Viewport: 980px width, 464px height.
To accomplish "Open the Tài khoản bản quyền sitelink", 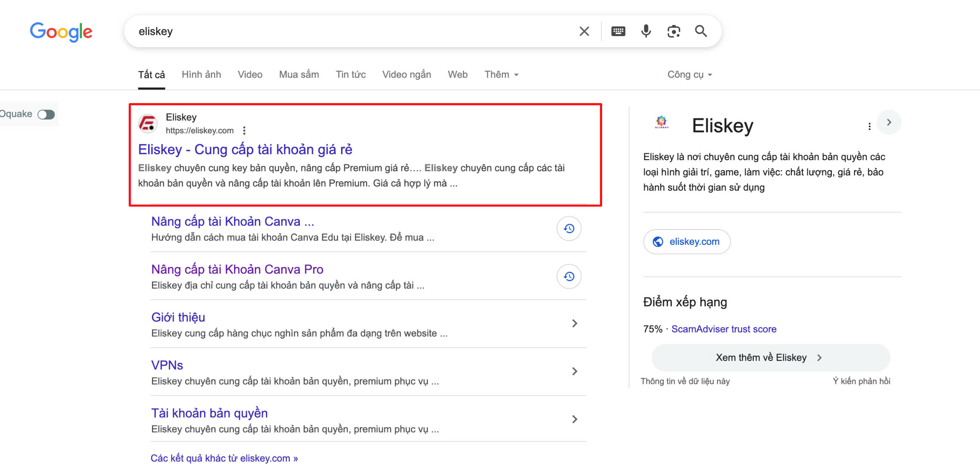I will point(209,413).
